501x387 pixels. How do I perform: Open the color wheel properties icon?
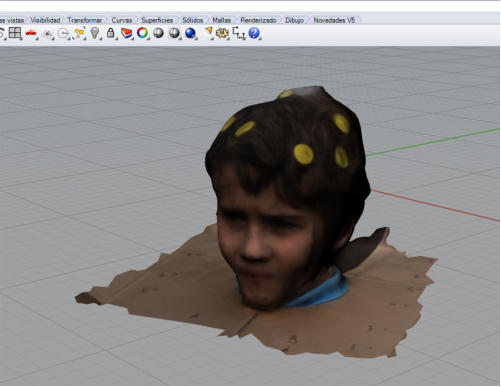point(142,33)
